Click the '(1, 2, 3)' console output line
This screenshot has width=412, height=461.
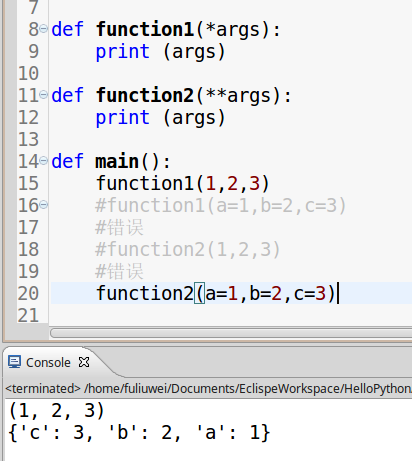tap(56, 411)
